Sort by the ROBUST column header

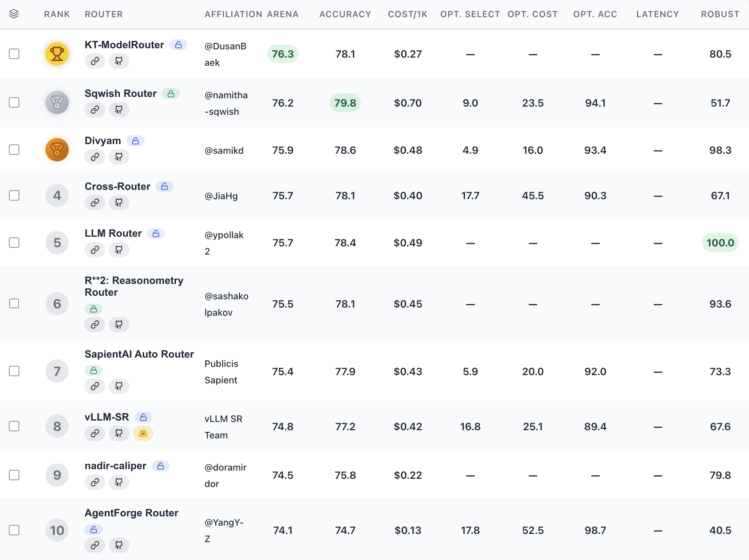tap(720, 14)
